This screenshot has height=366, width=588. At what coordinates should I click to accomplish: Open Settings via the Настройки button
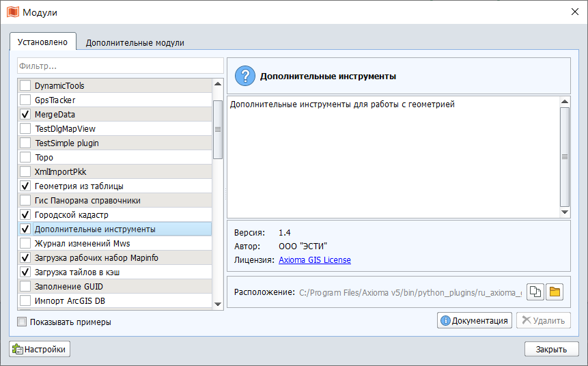click(x=40, y=349)
